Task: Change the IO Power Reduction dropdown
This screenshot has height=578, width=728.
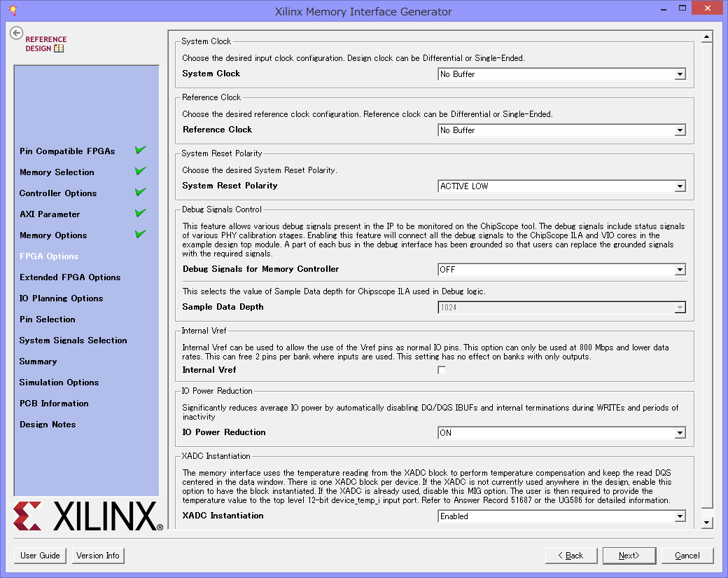Action: pyautogui.click(x=679, y=433)
